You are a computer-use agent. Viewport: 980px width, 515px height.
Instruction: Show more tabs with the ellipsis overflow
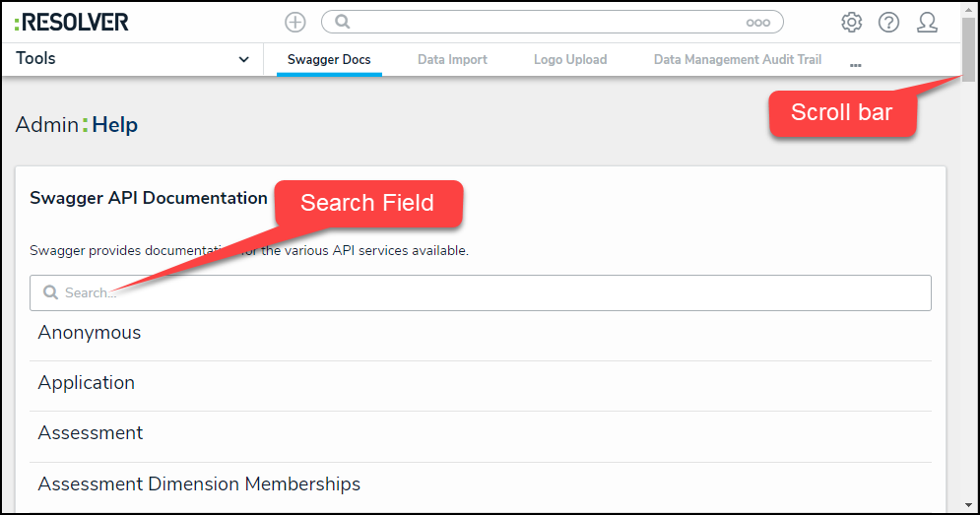tap(855, 63)
